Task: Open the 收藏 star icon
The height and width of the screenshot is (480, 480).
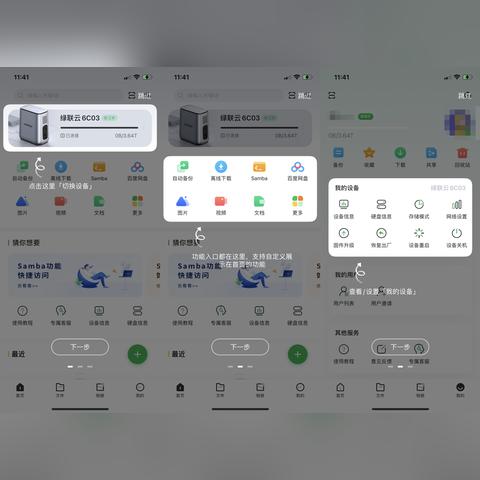Action: tap(369, 153)
